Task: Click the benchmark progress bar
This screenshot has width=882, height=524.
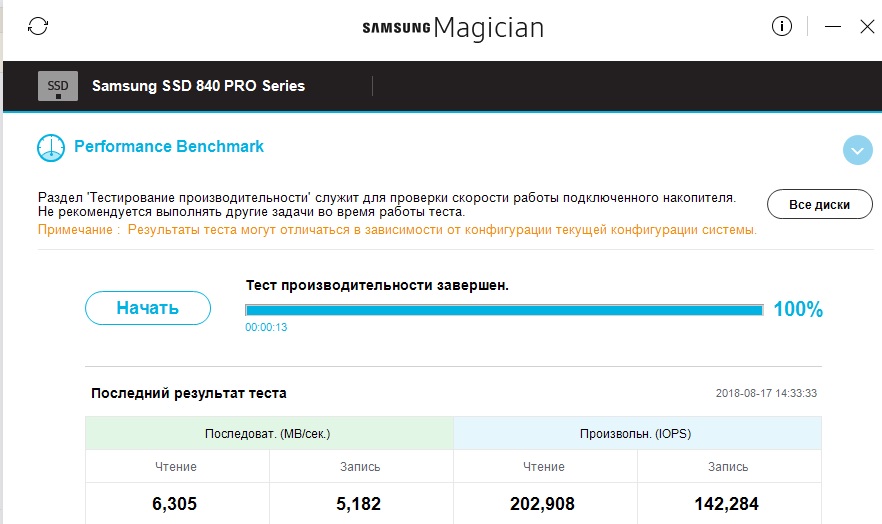Action: (x=504, y=310)
